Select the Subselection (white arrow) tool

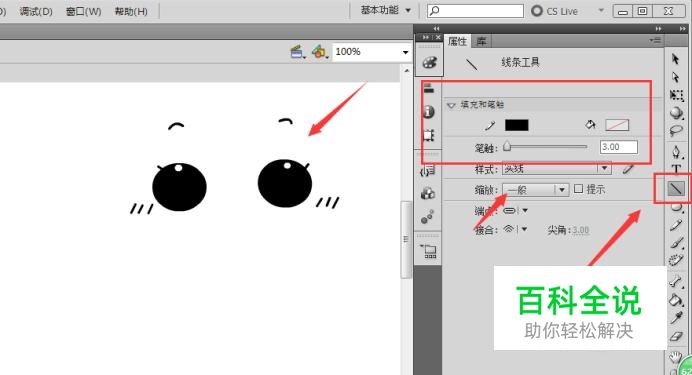(x=675, y=77)
